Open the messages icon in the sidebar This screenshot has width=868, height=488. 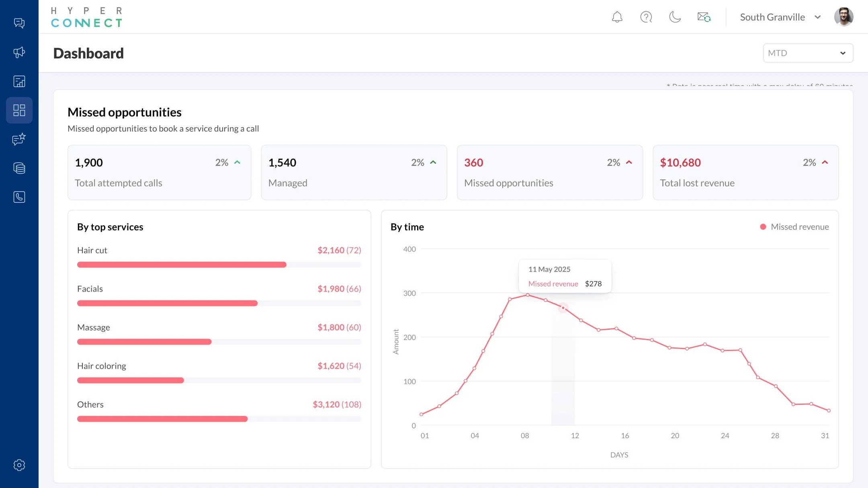pos(19,23)
